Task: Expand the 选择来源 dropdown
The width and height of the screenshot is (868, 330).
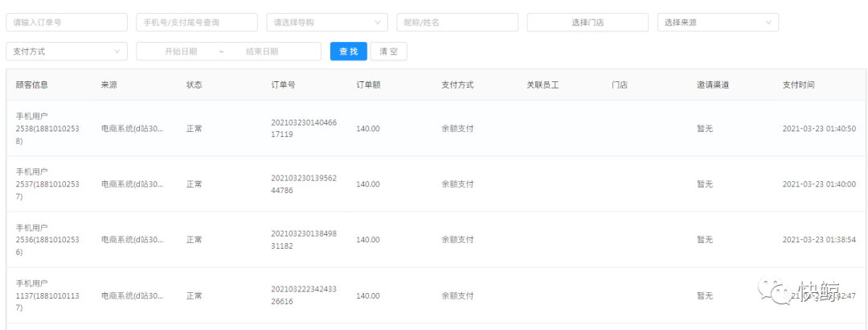Action: (717, 23)
